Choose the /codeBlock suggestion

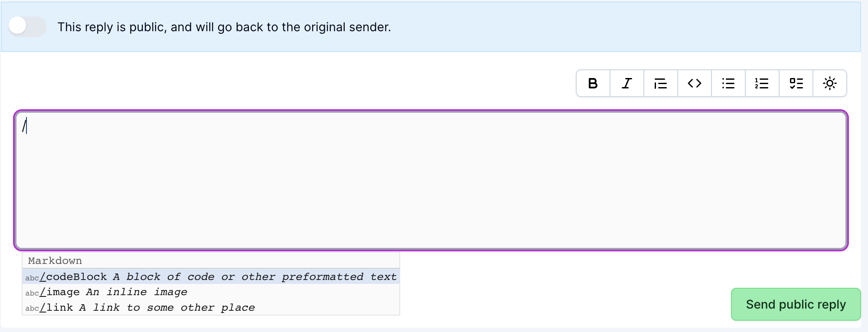point(211,277)
